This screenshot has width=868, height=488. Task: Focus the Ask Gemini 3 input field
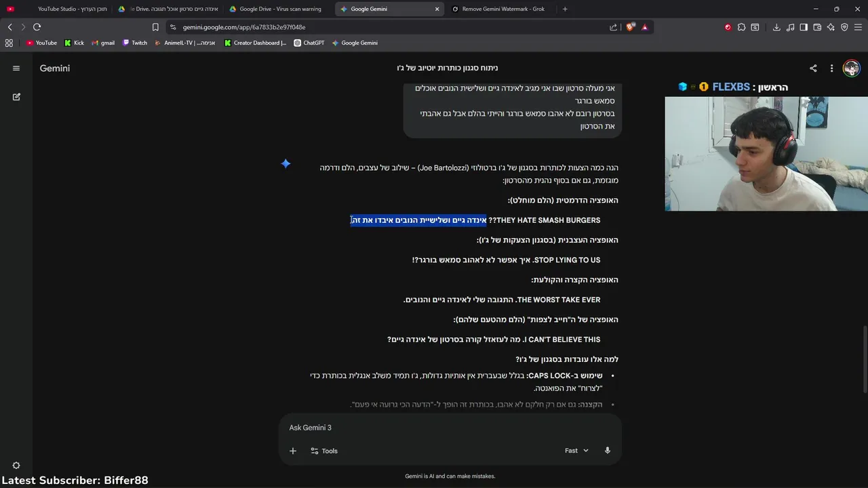click(450, 428)
